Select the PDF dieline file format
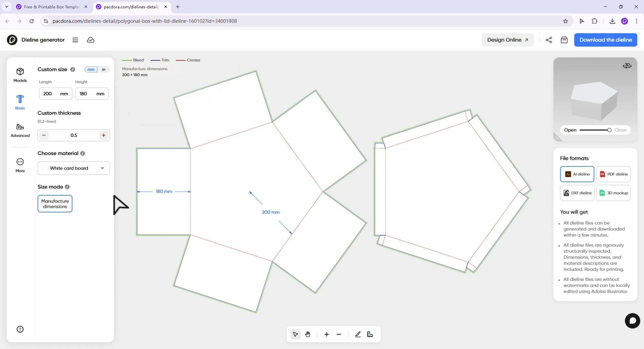 click(x=613, y=174)
